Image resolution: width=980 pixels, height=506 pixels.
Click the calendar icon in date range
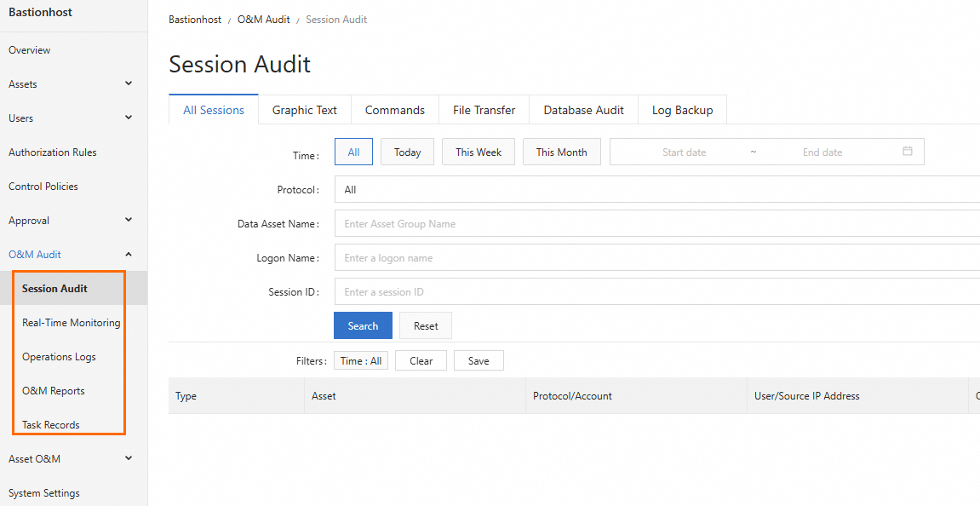(x=907, y=152)
